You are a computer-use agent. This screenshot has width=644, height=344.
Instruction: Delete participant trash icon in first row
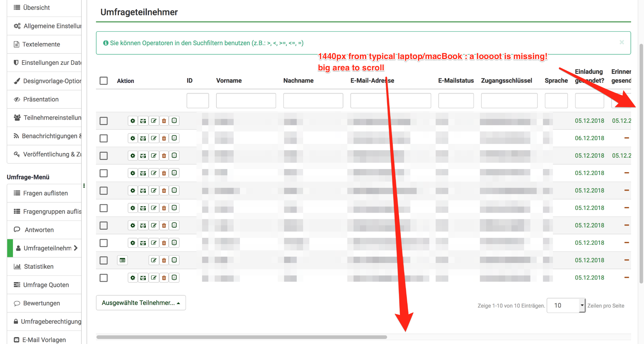(x=164, y=121)
